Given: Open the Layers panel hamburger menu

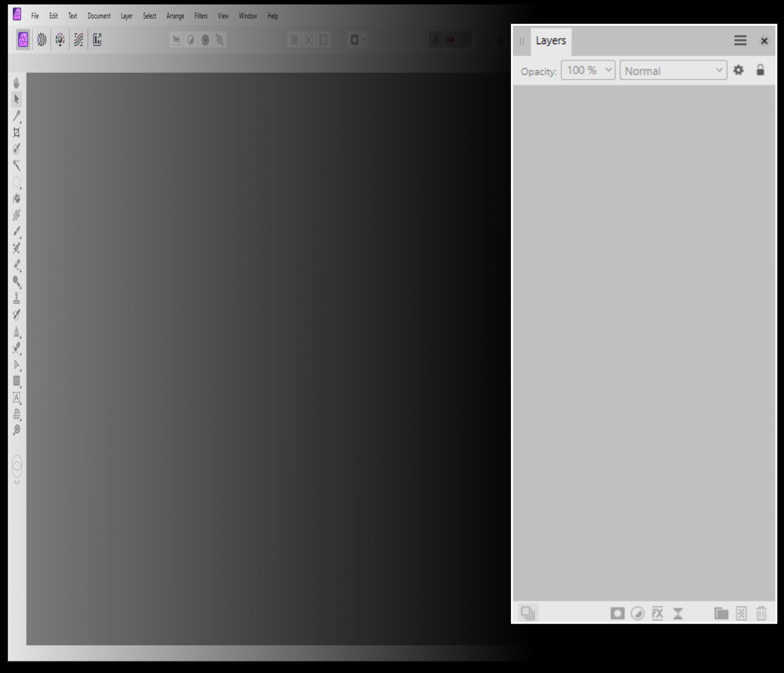Looking at the screenshot, I should (x=740, y=40).
